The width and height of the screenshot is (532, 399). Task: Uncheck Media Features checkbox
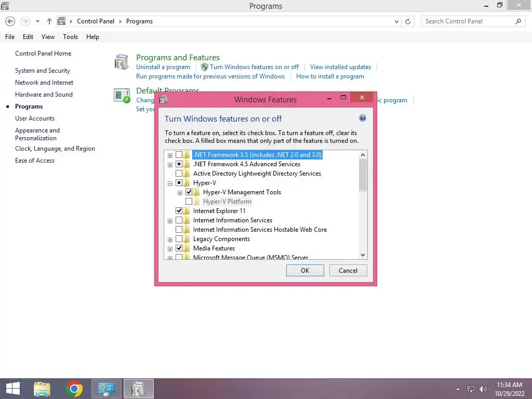(179, 248)
